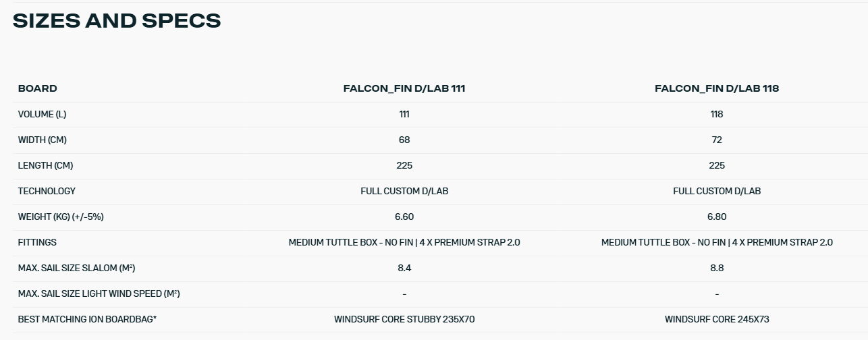Click Max. Sail Size Light Wind Speed label
Viewport: 868px width, 340px height.
pyautogui.click(x=99, y=293)
